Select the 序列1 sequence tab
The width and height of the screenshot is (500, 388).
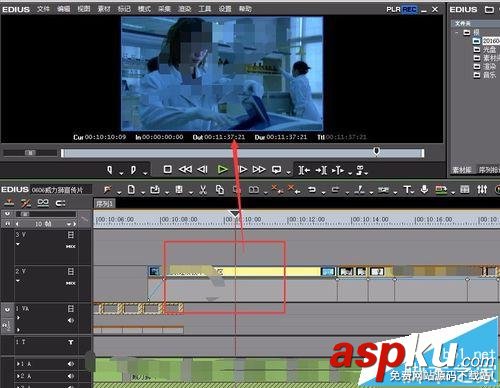coord(104,204)
